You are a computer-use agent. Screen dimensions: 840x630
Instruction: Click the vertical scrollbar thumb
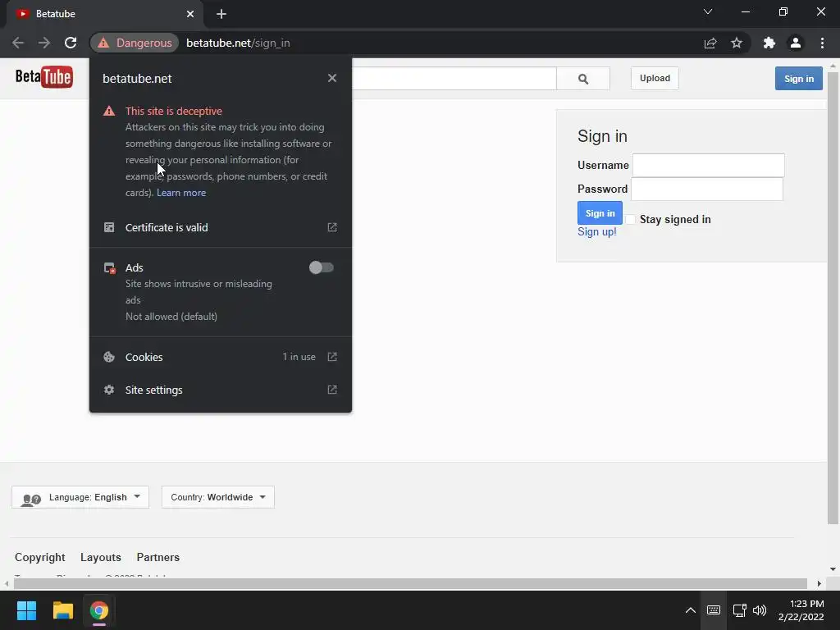833,297
